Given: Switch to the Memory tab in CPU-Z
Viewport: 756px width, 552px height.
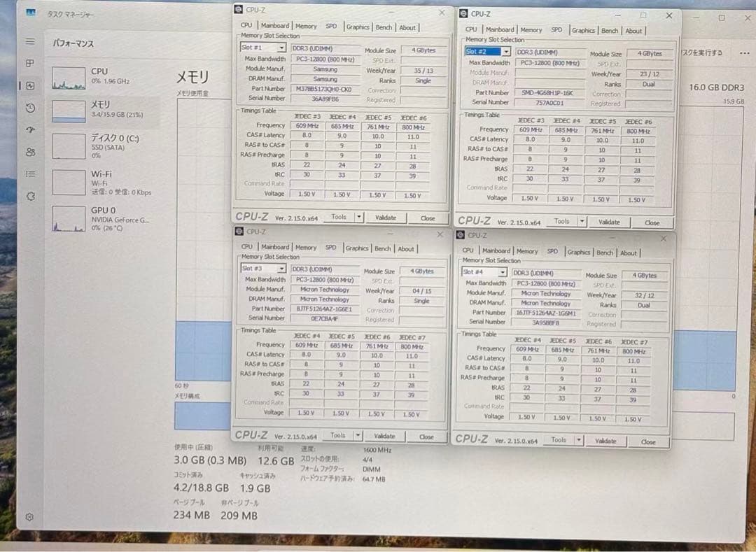Looking at the screenshot, I should (x=306, y=27).
